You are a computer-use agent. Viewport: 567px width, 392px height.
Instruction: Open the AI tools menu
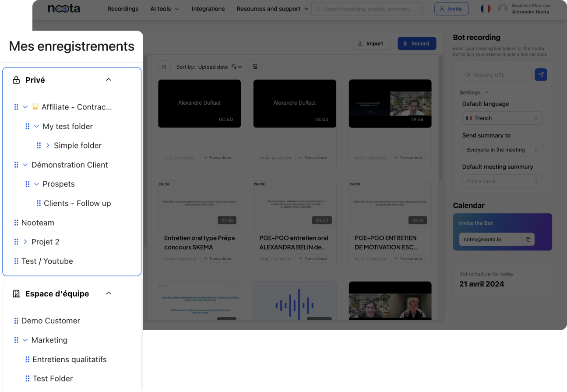coord(165,9)
